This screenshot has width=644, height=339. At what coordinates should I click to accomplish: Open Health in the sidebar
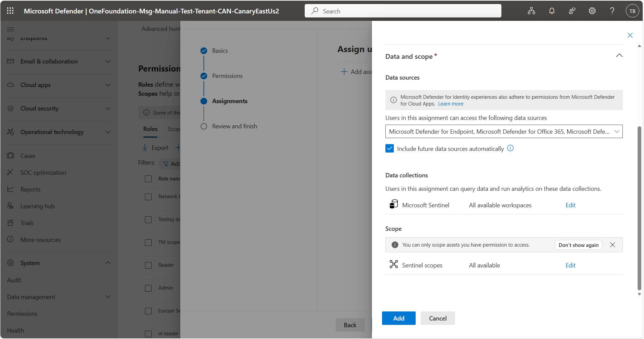15,330
